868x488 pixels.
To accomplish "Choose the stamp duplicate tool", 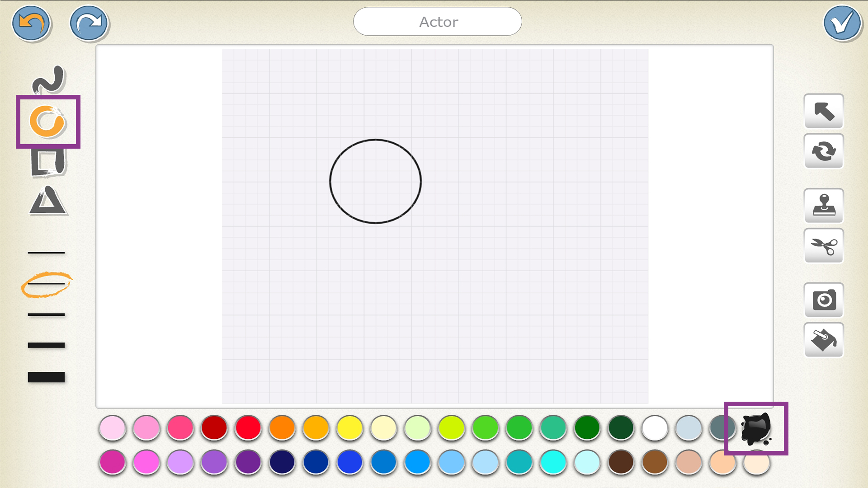I will 824,206.
